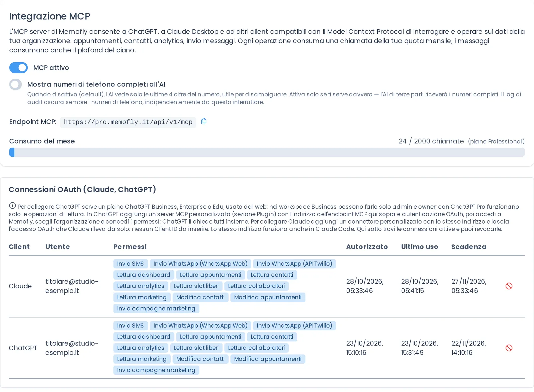Click the Connessioni OAuth (Claude, ChatGPT) heading
The height and width of the screenshot is (392, 534).
point(82,189)
